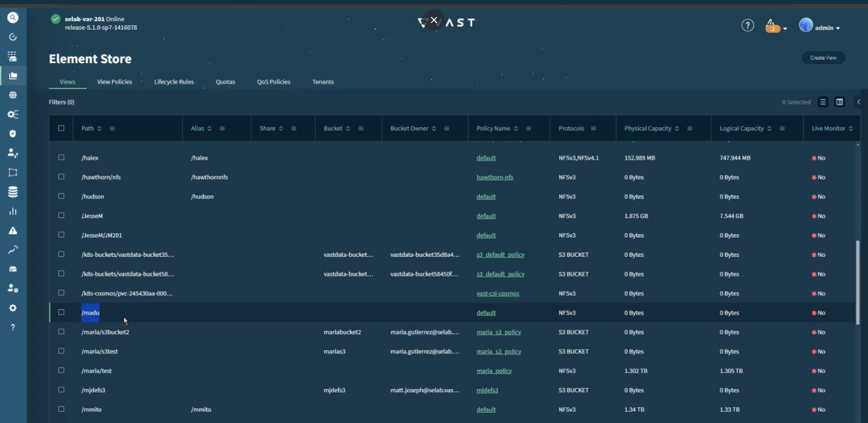Click the help circle icon in header
Screen dimensions: 868x423
click(x=747, y=25)
